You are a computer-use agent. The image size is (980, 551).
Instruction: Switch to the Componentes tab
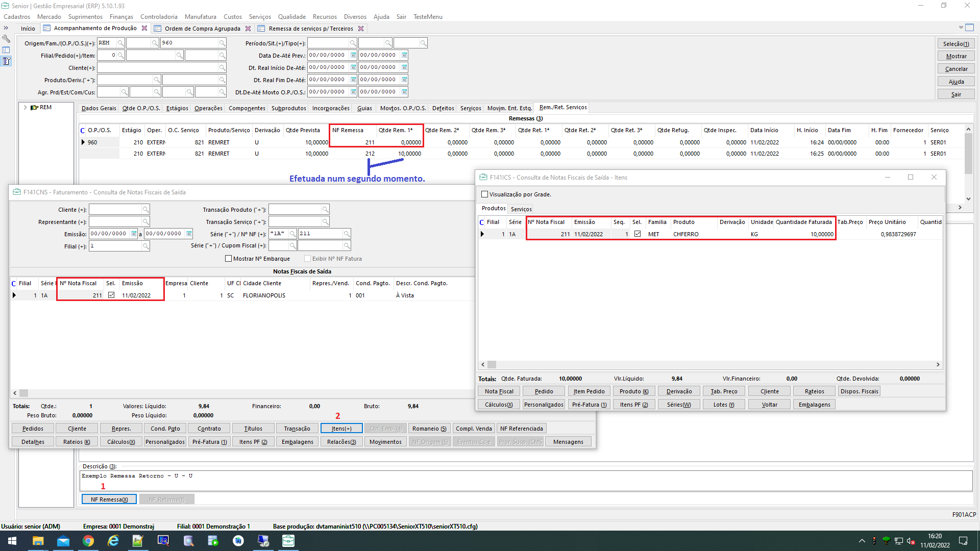click(x=247, y=108)
